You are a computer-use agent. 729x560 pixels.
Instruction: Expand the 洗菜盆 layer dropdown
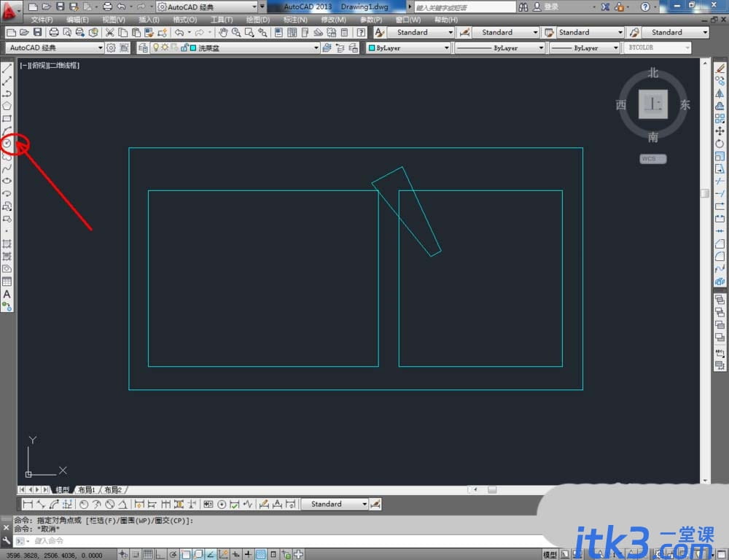coord(316,48)
